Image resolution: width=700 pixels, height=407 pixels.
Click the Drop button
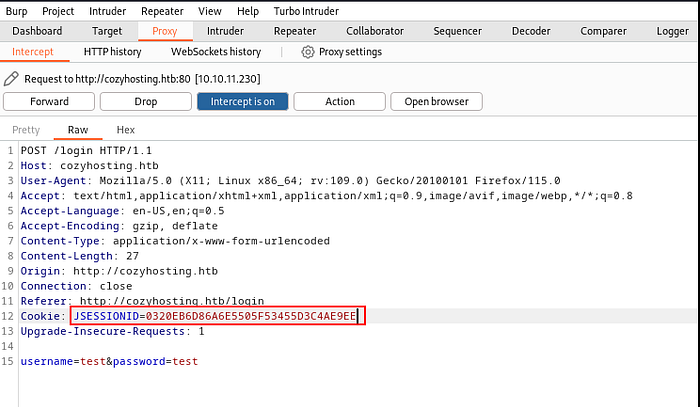[146, 101]
